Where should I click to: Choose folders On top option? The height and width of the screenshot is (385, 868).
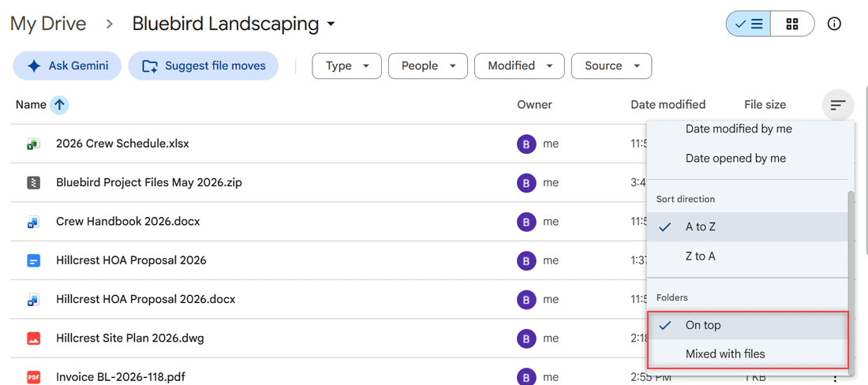point(746,325)
